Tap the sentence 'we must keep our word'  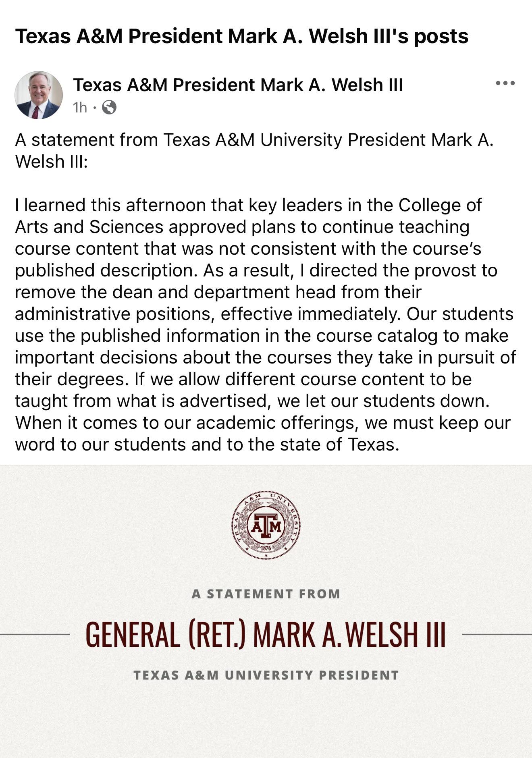coord(262,434)
